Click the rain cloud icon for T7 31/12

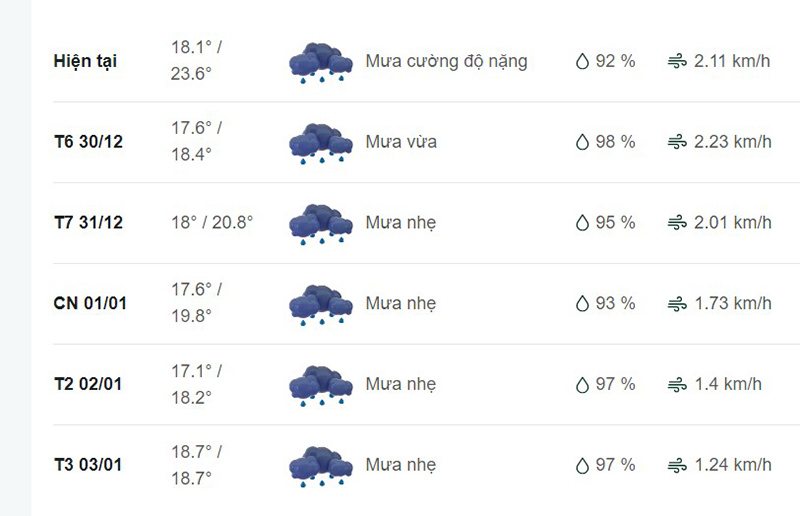click(320, 224)
